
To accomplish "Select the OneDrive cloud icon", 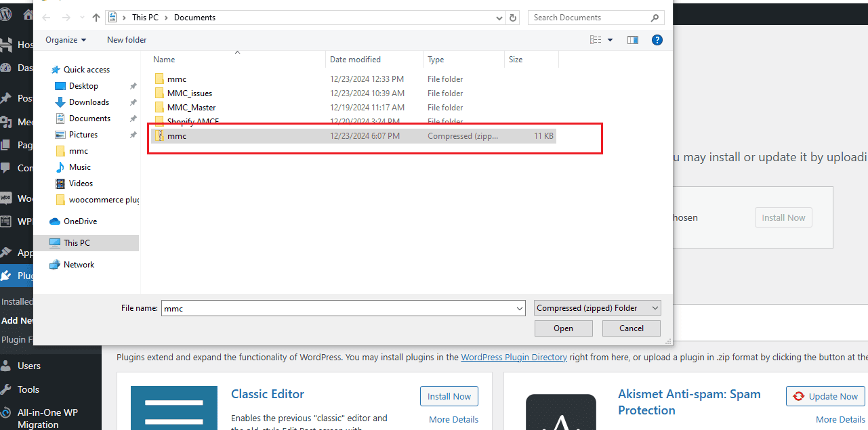I will pos(55,221).
